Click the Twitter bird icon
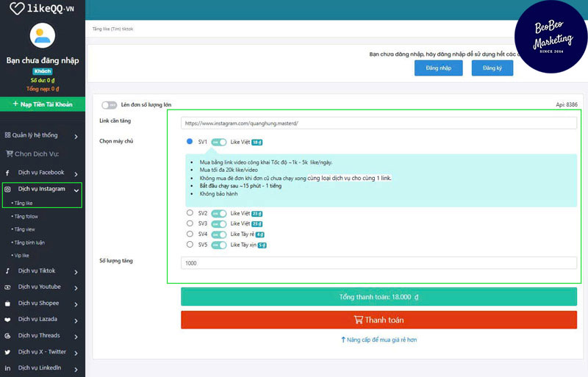The image size is (588, 377). coord(7,352)
